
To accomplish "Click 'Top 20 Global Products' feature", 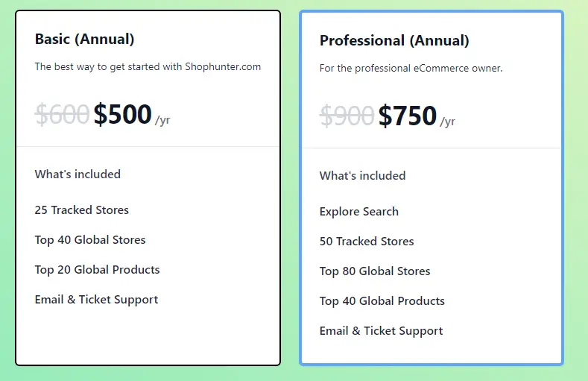I will coord(97,270).
